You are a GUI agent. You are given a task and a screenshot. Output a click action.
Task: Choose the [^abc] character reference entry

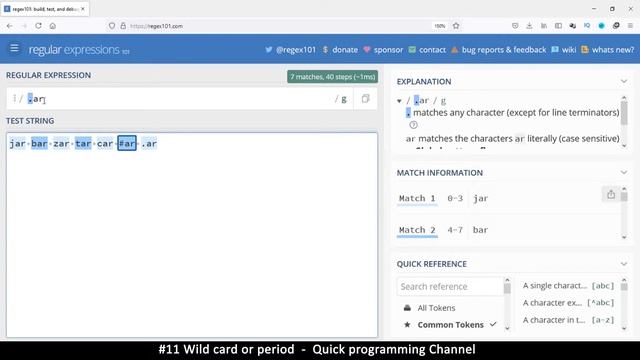568,303
